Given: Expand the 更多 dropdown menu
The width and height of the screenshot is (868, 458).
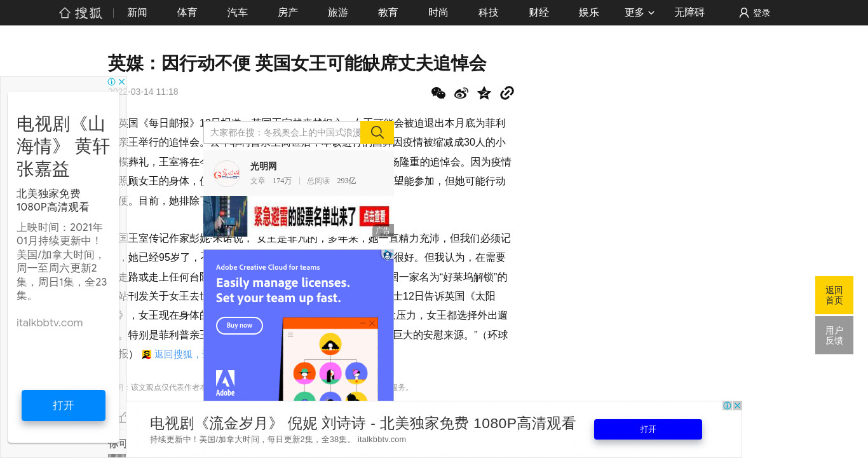Looking at the screenshot, I should pyautogui.click(x=639, y=13).
